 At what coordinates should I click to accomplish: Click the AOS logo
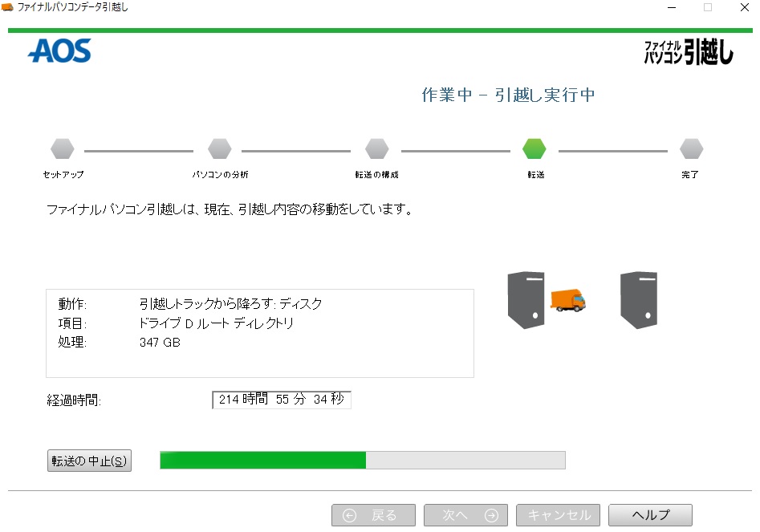click(59, 51)
